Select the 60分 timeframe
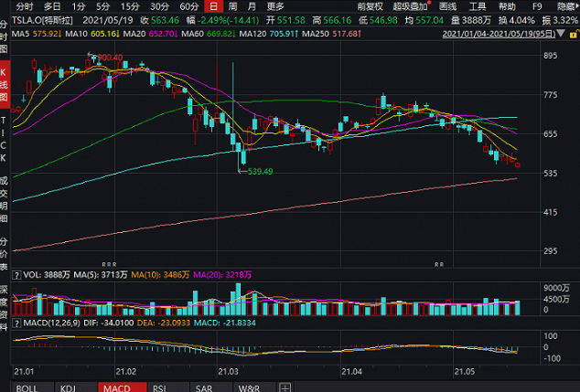The image size is (580, 392). (189, 6)
